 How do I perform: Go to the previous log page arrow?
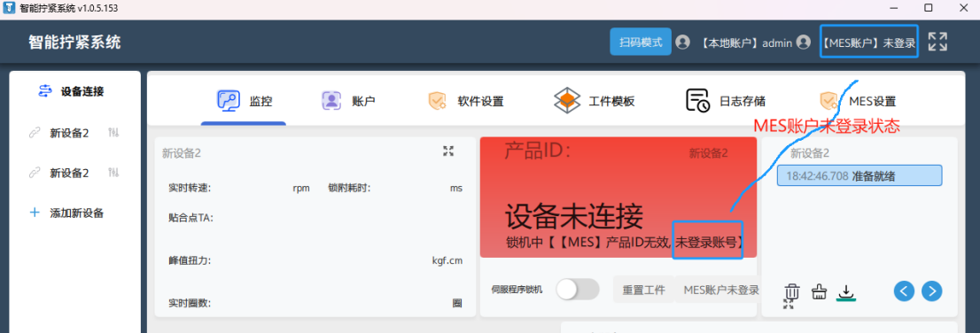(905, 290)
